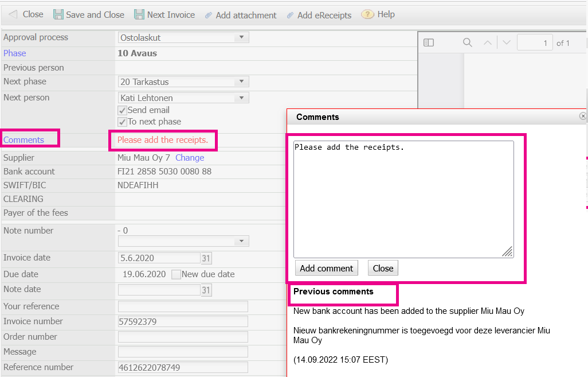The width and height of the screenshot is (588, 377).
Task: Click the Save and Close floppy icon
Action: point(58,15)
